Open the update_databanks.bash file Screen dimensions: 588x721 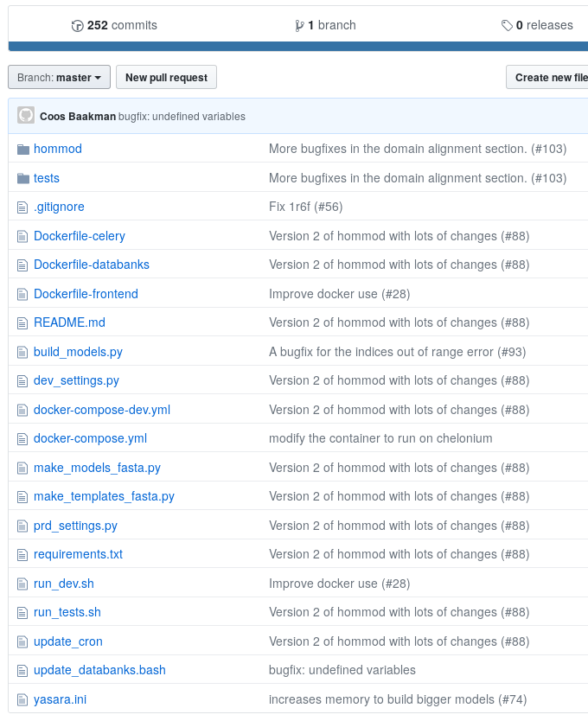tap(99, 670)
